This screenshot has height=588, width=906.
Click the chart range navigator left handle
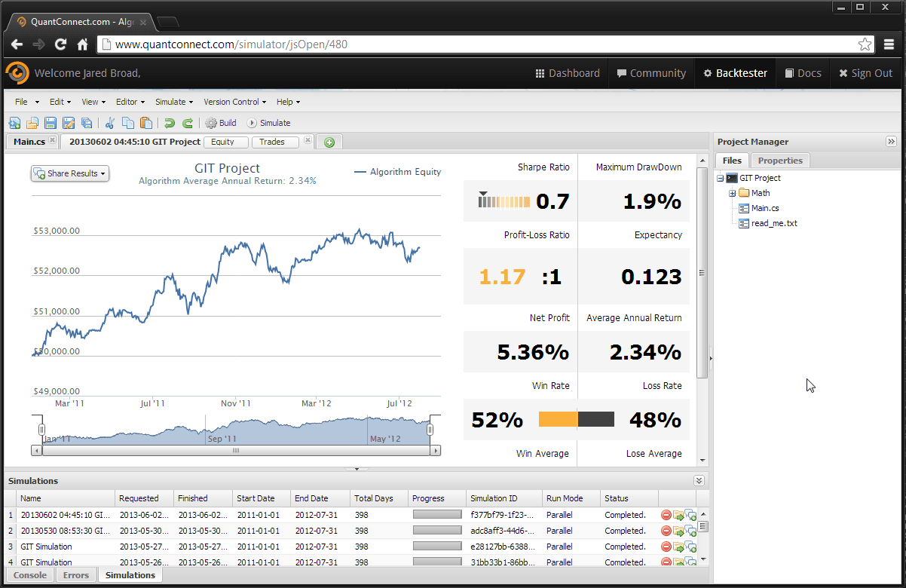pos(42,430)
